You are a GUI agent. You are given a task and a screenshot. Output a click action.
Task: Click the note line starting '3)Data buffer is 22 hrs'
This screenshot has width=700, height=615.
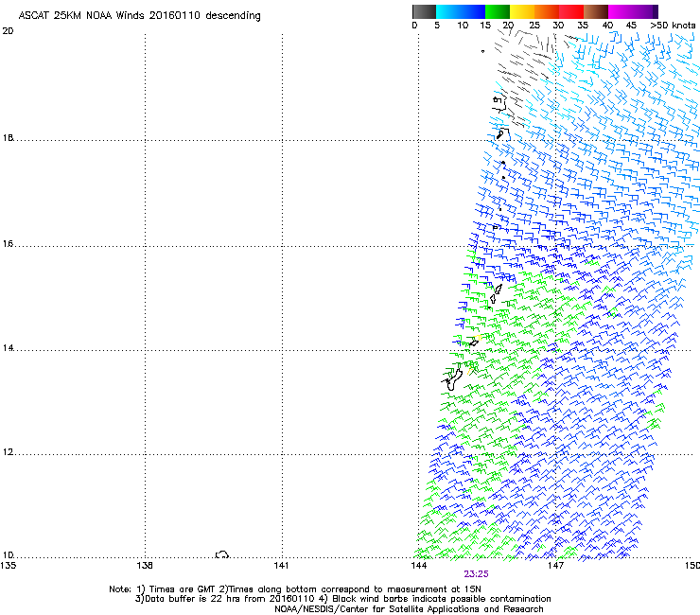coord(342,599)
